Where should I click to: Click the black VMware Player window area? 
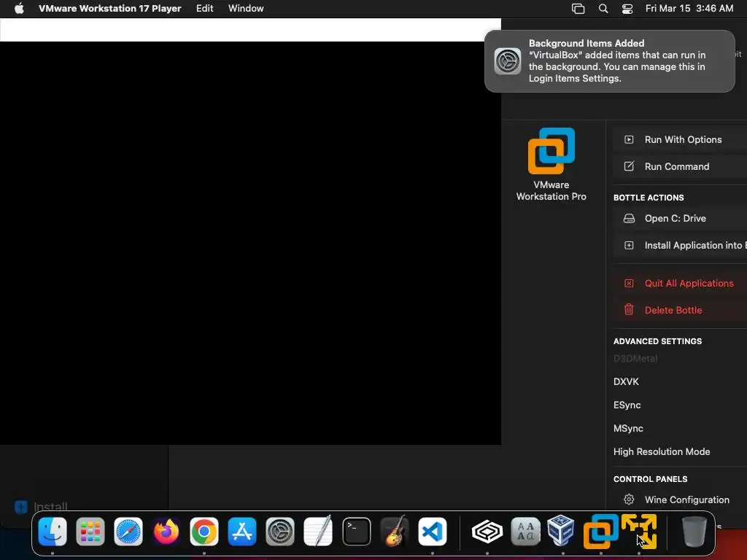click(x=250, y=243)
